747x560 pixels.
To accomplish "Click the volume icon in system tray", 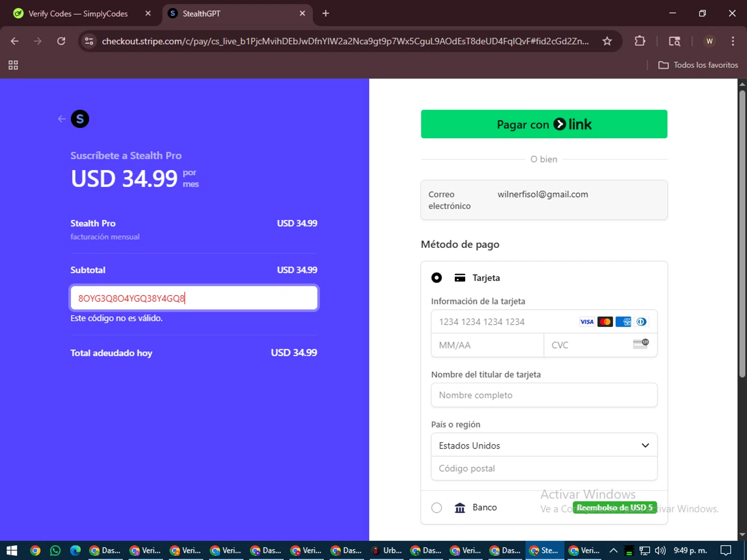I will [660, 550].
